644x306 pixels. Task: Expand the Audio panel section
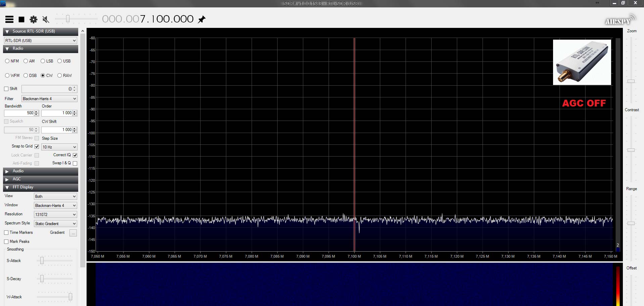pos(7,171)
